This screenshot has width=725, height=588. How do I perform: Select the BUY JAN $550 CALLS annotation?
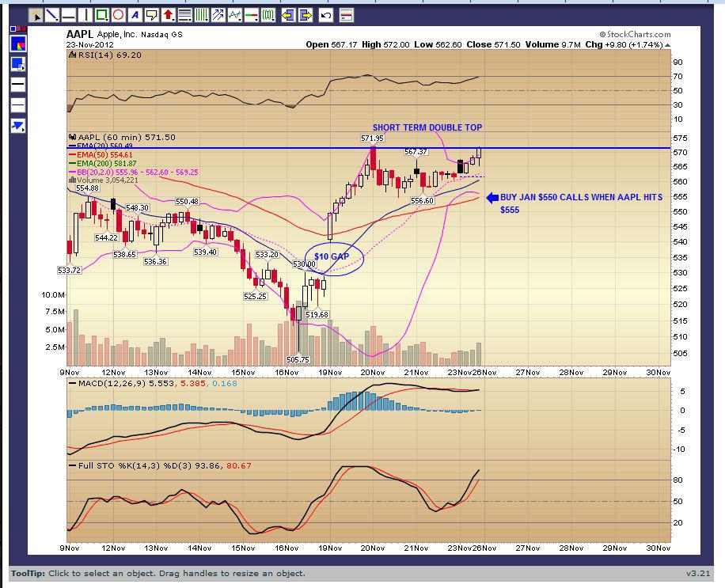[581, 203]
